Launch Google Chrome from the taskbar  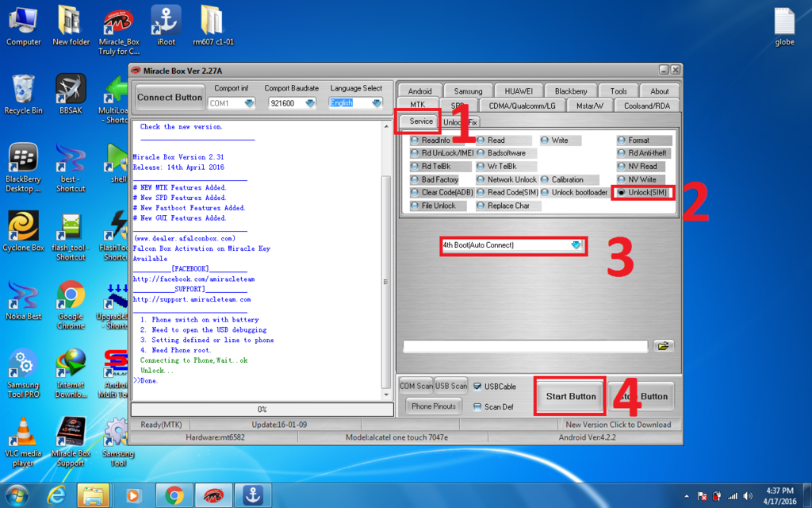174,496
